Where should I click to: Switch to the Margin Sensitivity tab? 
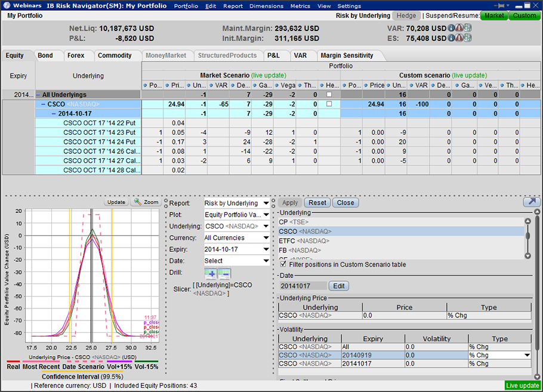347,55
